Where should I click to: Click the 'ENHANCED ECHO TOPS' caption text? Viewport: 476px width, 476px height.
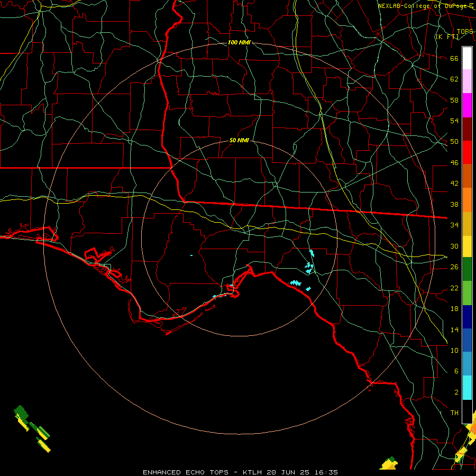186,472
